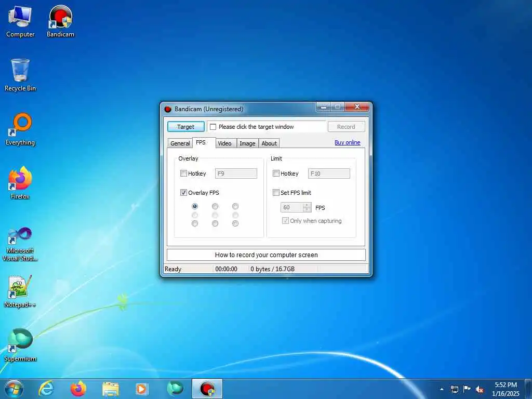Switch to the Video tab
The image size is (532, 399).
click(226, 143)
